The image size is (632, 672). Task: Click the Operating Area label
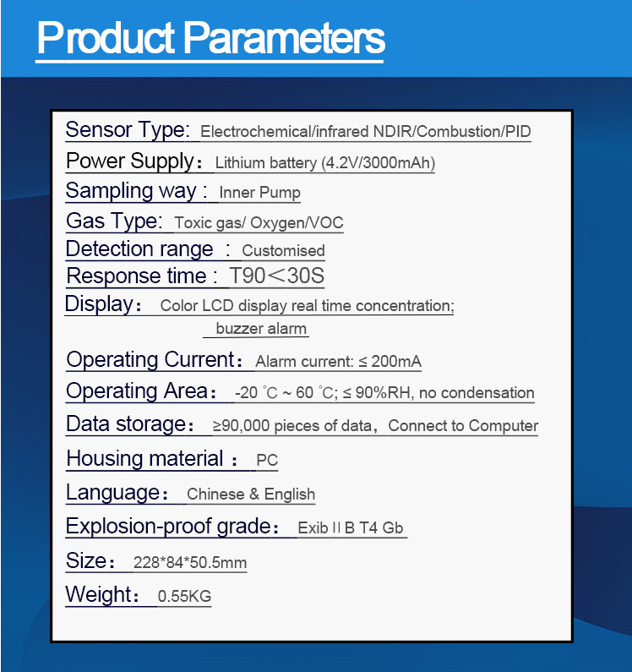[x=137, y=391]
